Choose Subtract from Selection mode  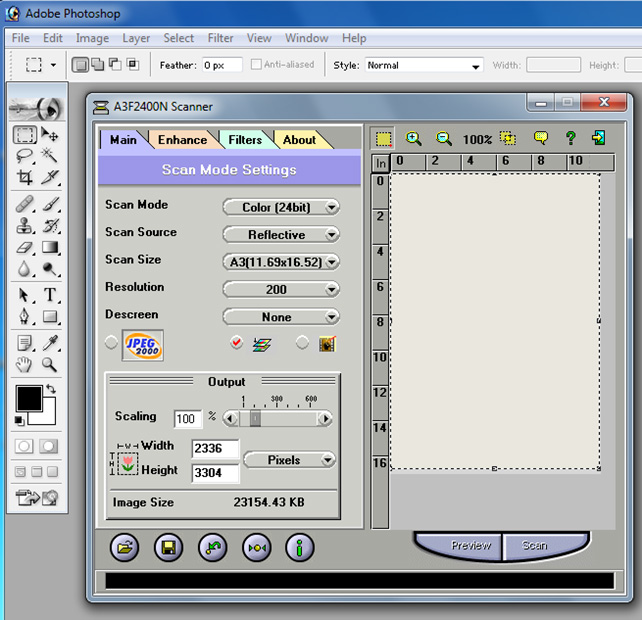(115, 64)
